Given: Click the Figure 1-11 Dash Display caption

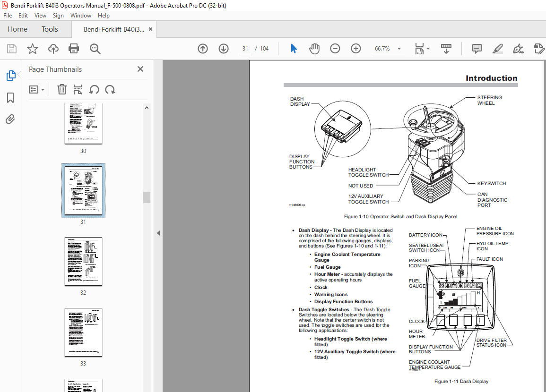Looking at the screenshot, I should (x=461, y=381).
